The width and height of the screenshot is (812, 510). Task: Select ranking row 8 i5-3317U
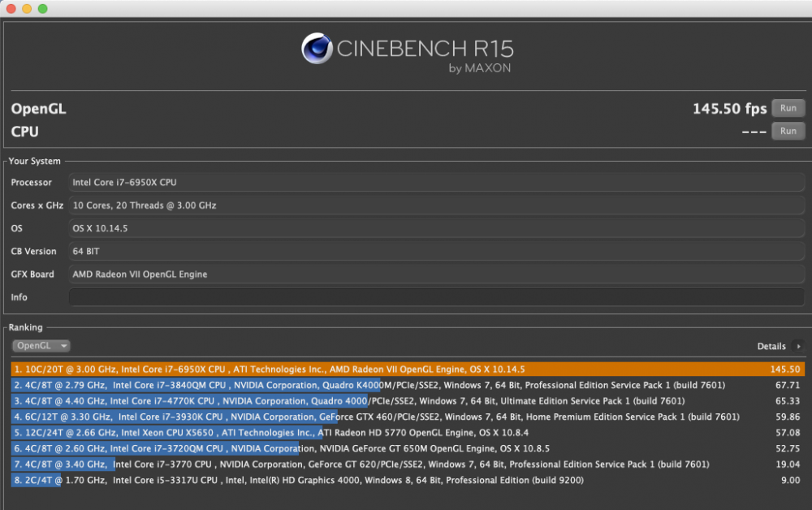408,480
